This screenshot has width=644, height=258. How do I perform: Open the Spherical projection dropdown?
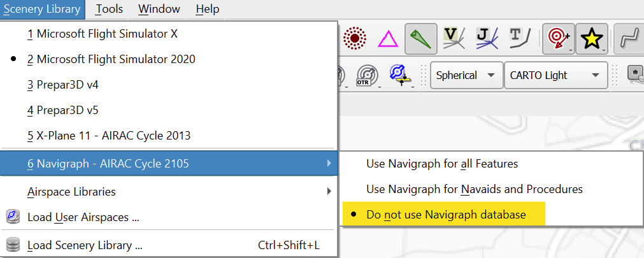point(467,76)
